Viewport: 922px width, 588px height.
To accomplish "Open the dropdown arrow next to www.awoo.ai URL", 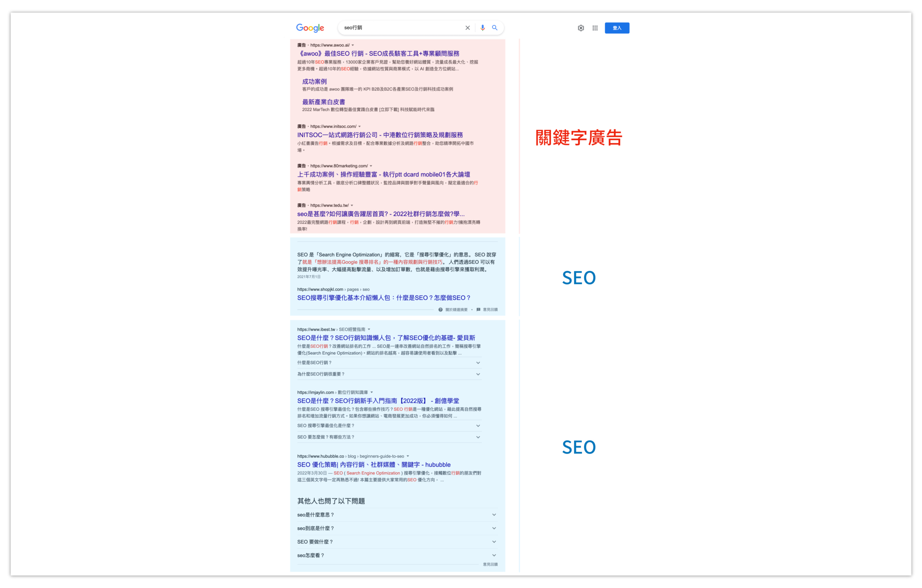I will click(x=353, y=45).
